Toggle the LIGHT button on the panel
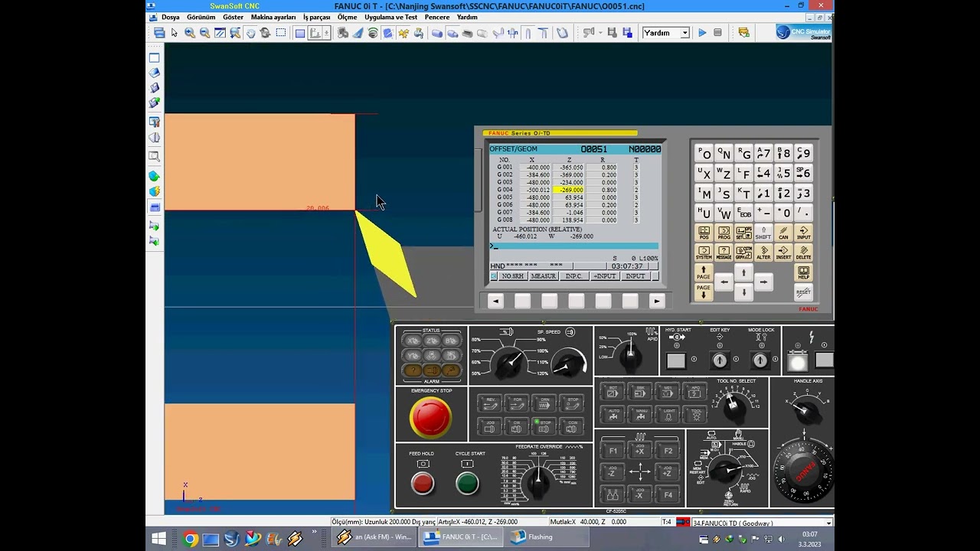Viewport: 980px width, 551px height. click(x=668, y=414)
